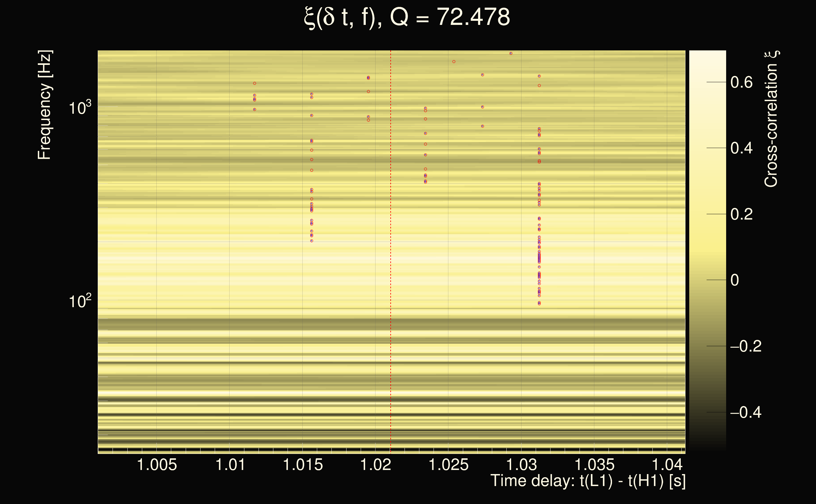Click the lowest marker in the 1.0155 s column

point(312,241)
